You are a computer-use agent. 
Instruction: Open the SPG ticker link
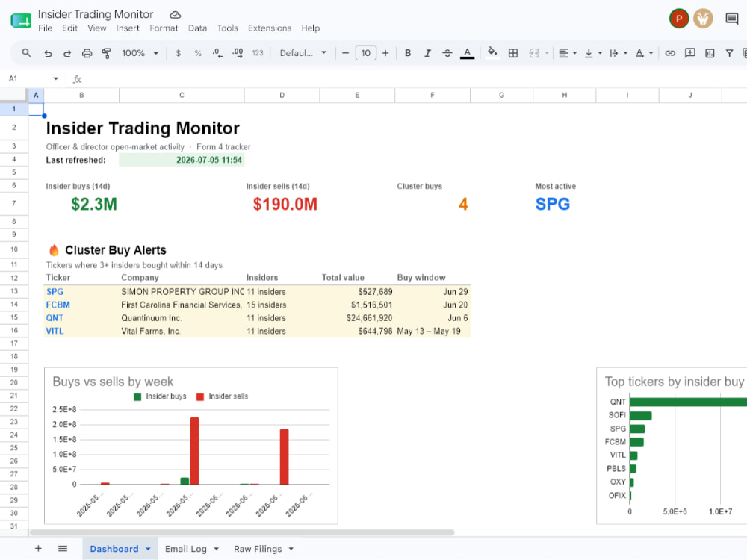point(55,292)
